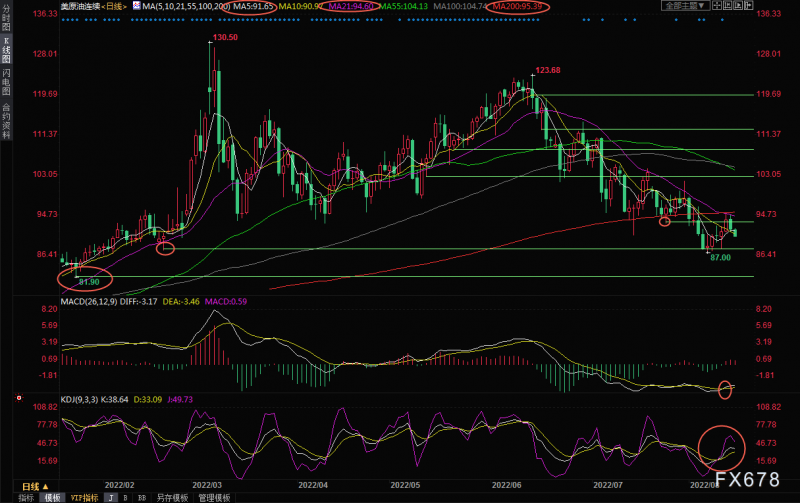Click the 87.00 low price marker

pyautogui.click(x=720, y=258)
